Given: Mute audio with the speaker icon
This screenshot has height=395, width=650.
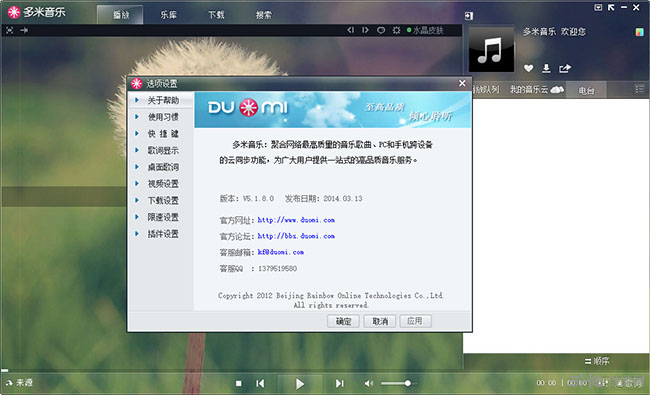Looking at the screenshot, I should 368,383.
